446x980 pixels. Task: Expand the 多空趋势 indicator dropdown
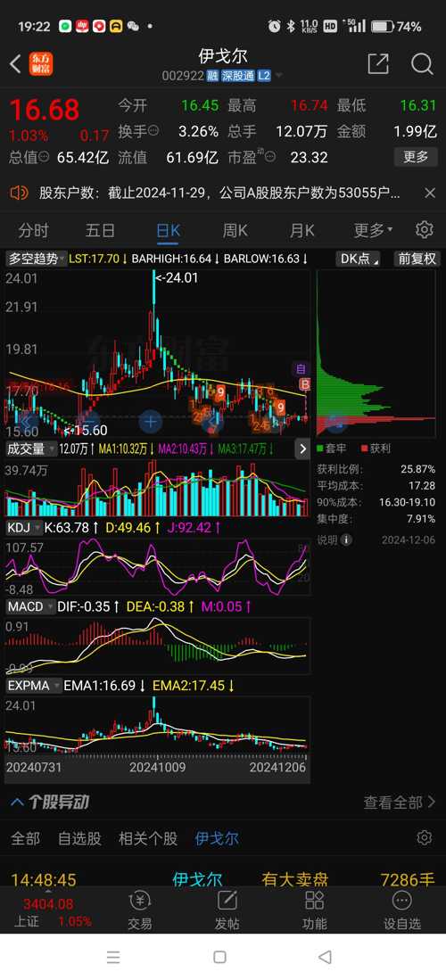(x=37, y=259)
